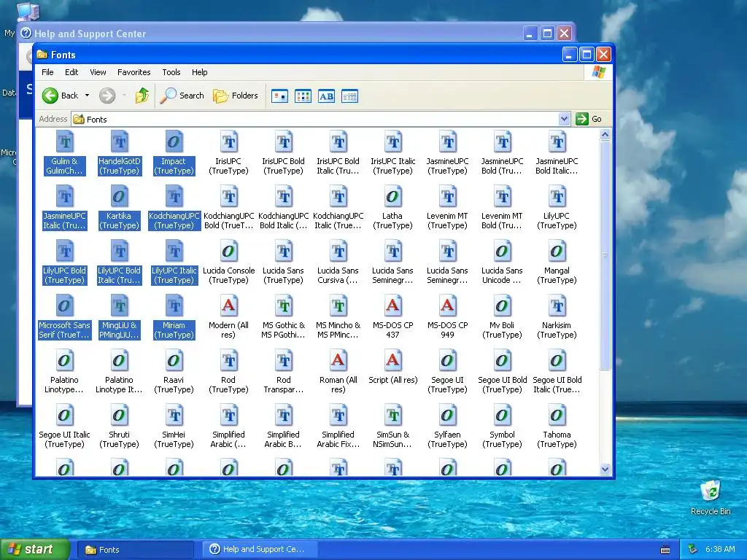Open the Edit menu
The height and width of the screenshot is (560, 747).
click(71, 72)
